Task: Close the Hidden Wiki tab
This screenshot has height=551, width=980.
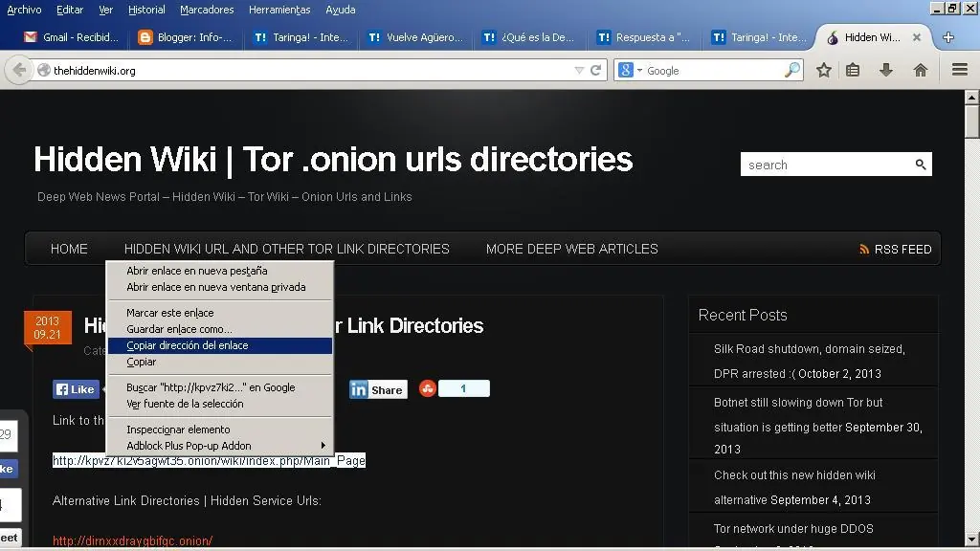Action: tap(916, 37)
